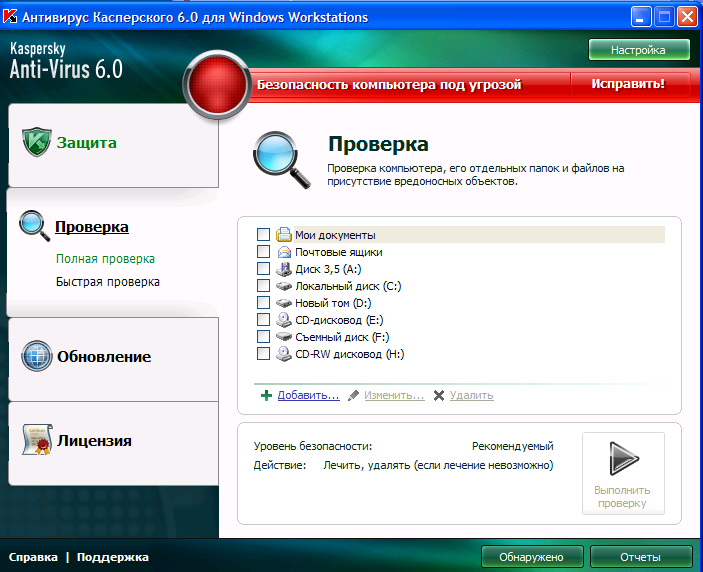Image resolution: width=703 pixels, height=572 pixels.
Task: Open the Настройка settings button
Action: 639,50
